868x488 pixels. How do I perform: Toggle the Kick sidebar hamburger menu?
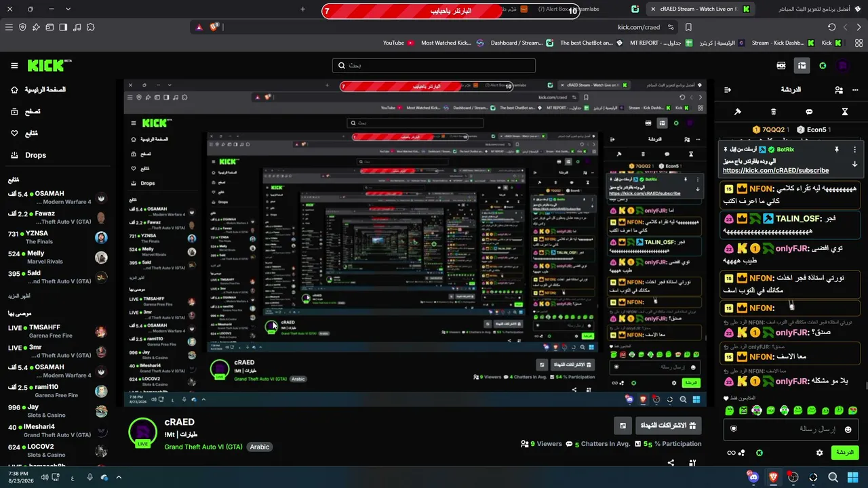(14, 66)
